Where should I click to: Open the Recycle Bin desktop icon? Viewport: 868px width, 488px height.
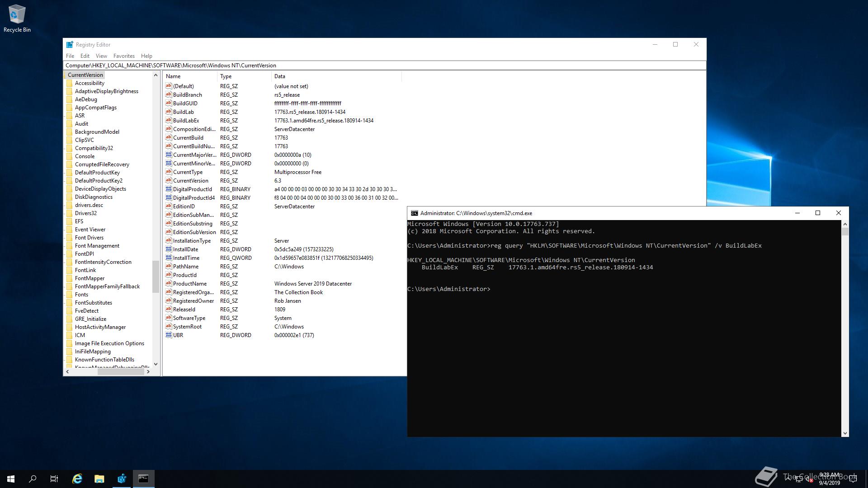coord(17,19)
